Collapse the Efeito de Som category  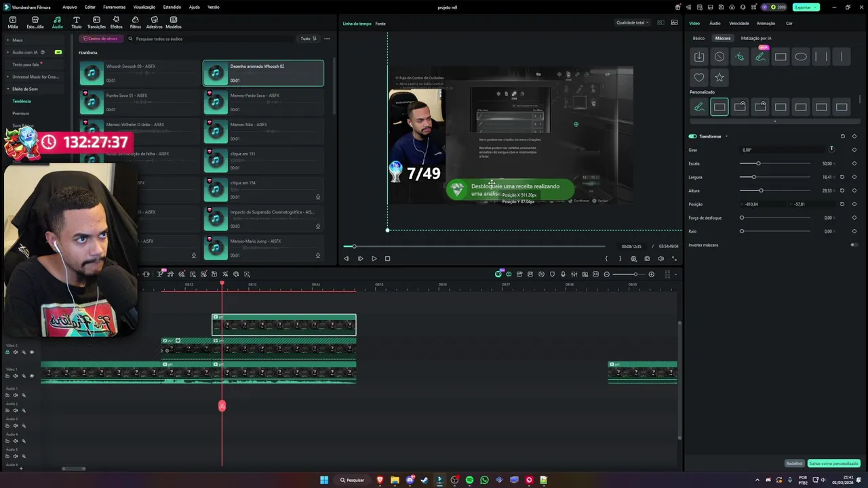[8, 89]
